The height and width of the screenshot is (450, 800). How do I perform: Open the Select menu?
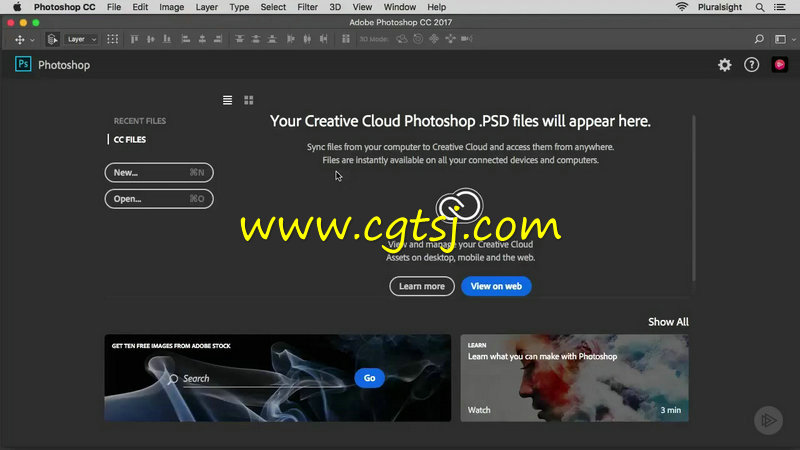click(x=273, y=7)
